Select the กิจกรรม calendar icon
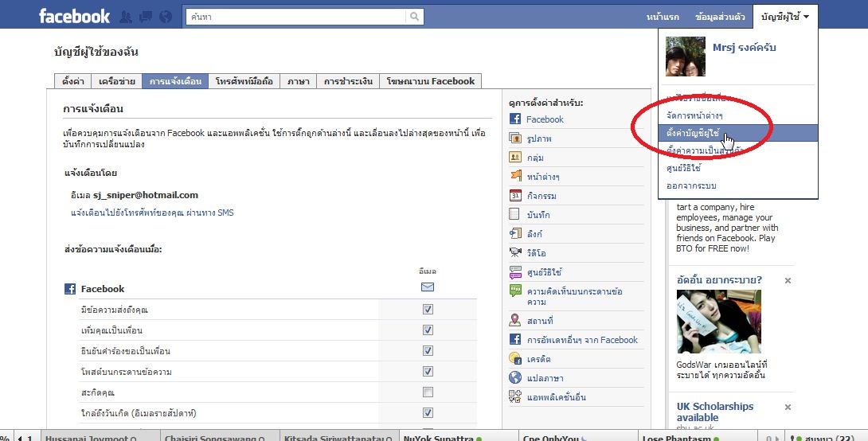Screen dimensions: 868x441 click(x=514, y=195)
